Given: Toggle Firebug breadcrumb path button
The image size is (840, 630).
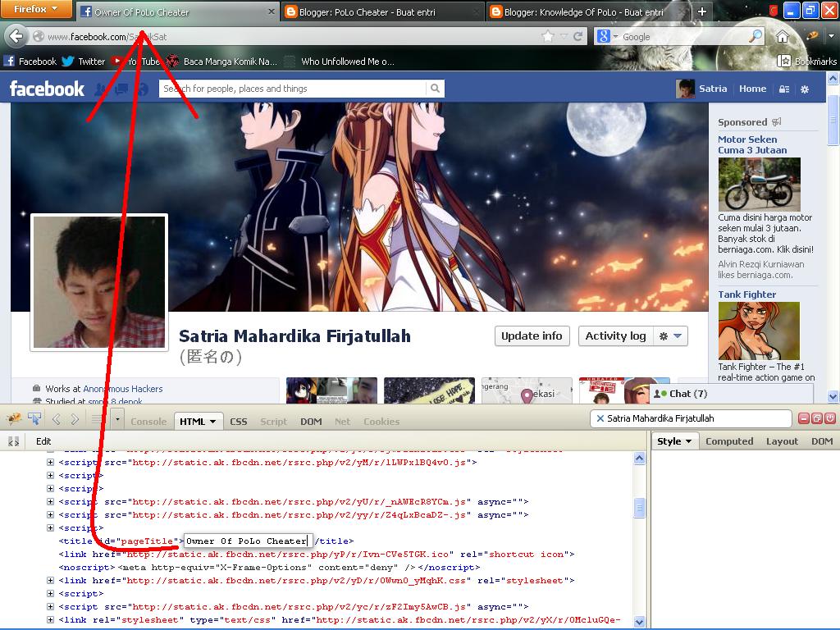Looking at the screenshot, I should point(13,441).
